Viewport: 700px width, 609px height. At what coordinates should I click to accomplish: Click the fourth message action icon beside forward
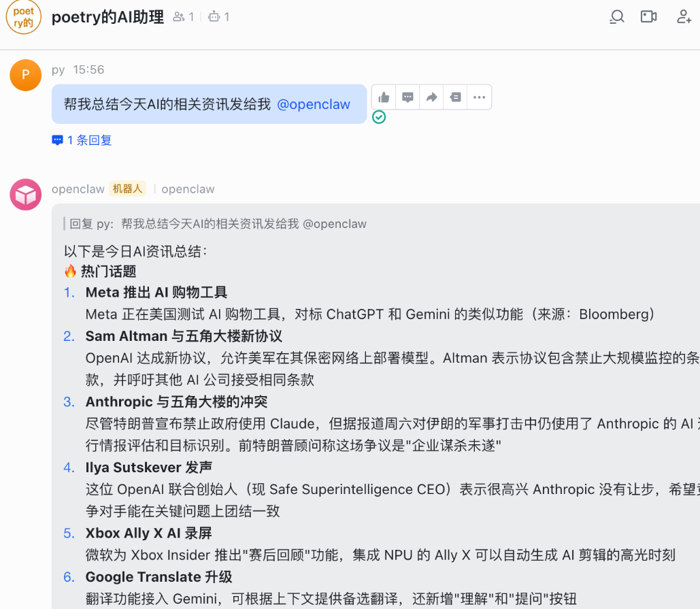tap(455, 97)
